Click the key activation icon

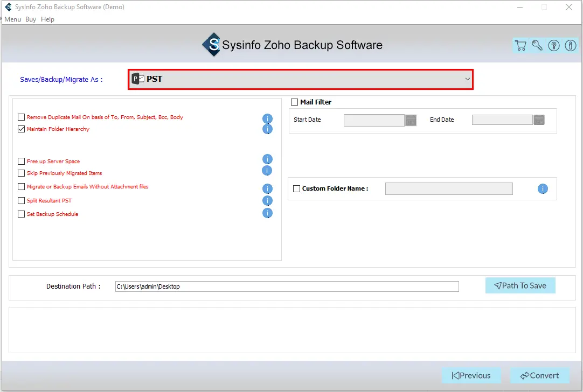(x=537, y=45)
